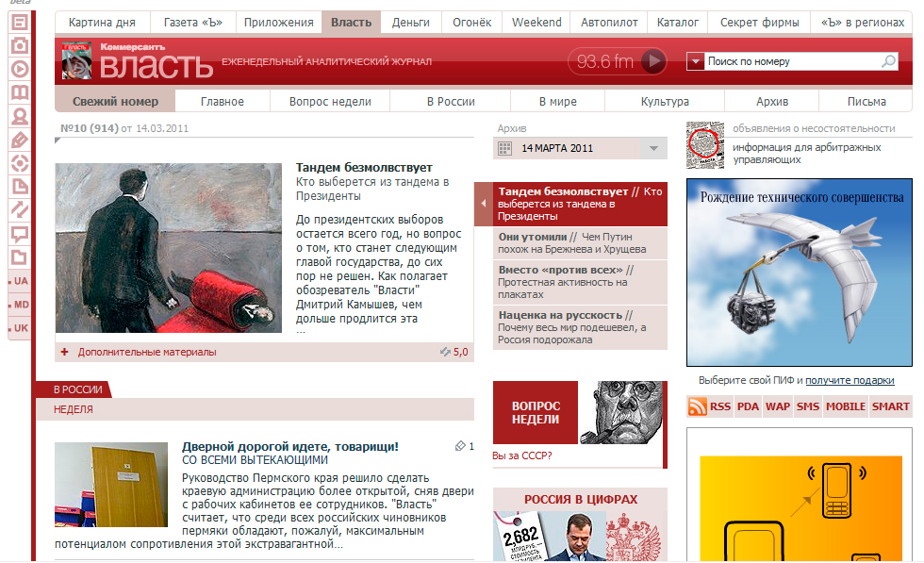Select the 'Архив' section
The width and height of the screenshot is (924, 563).
point(772,102)
